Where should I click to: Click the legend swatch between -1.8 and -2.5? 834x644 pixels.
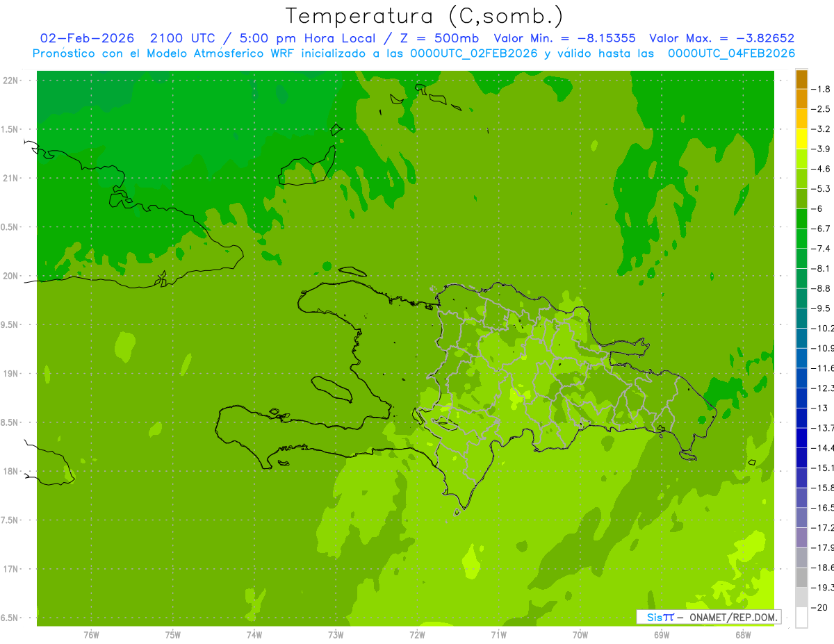[x=801, y=99]
